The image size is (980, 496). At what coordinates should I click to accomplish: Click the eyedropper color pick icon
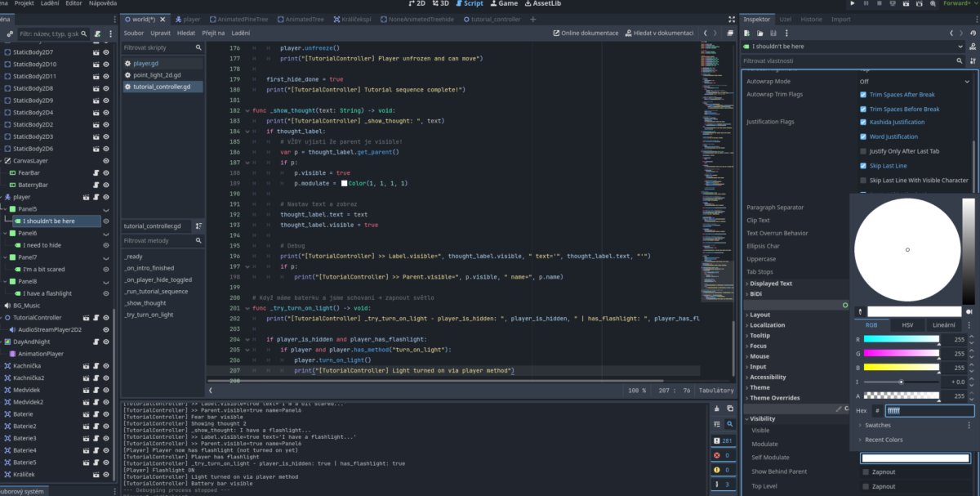[x=860, y=311]
